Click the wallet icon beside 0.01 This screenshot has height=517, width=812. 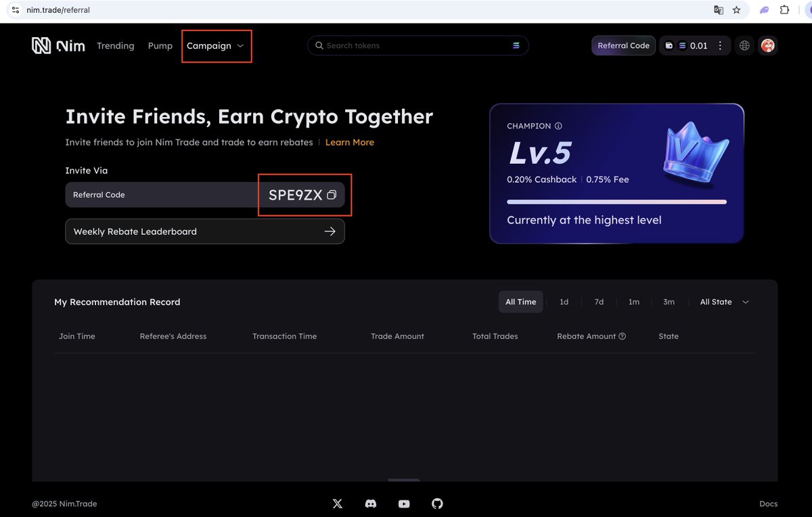pyautogui.click(x=669, y=45)
